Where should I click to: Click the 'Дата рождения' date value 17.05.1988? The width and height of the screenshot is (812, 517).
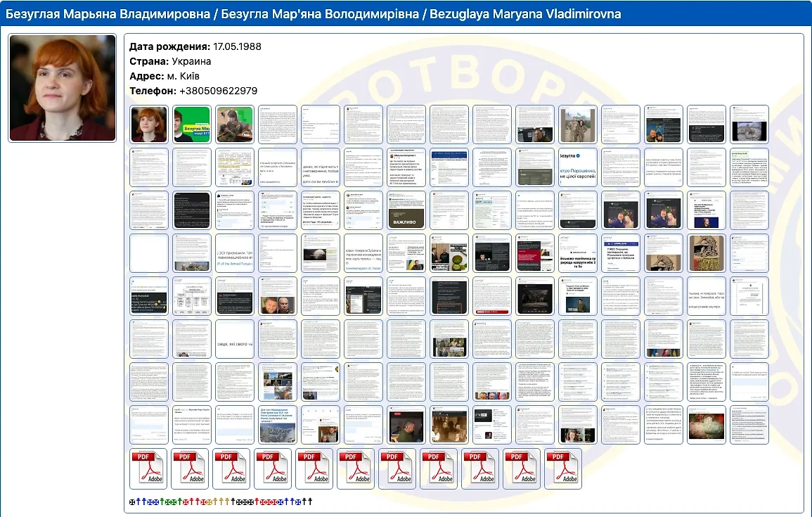point(237,47)
